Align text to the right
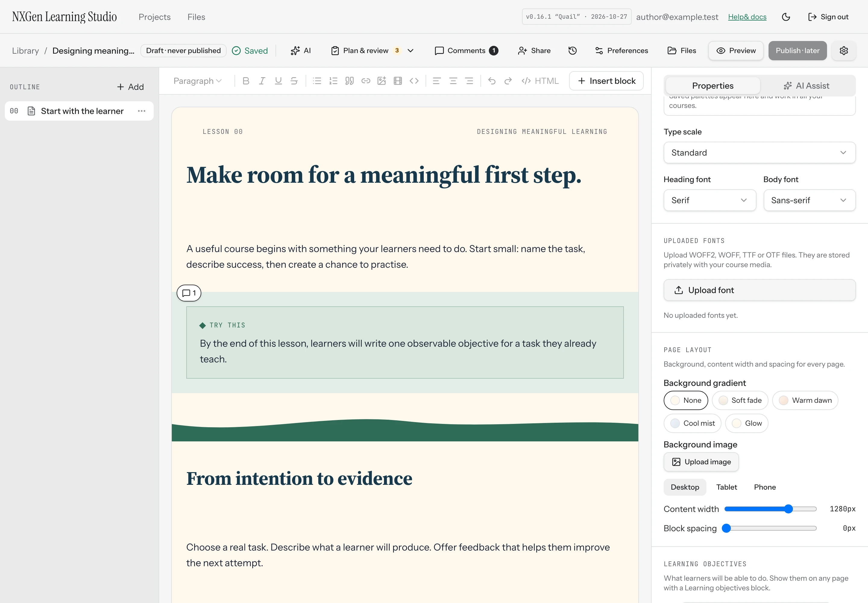This screenshot has height=603, width=868. click(469, 81)
